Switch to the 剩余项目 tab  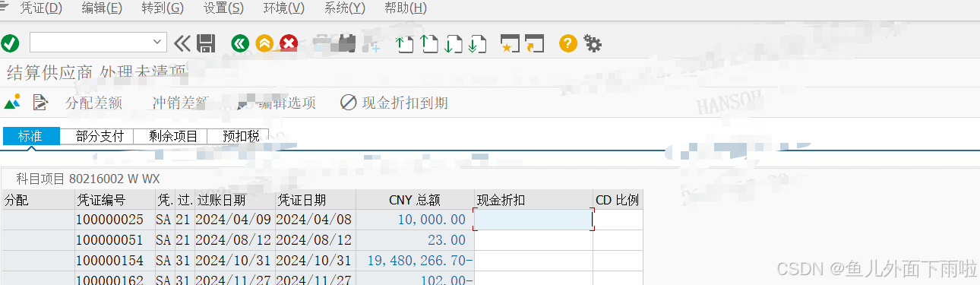173,136
